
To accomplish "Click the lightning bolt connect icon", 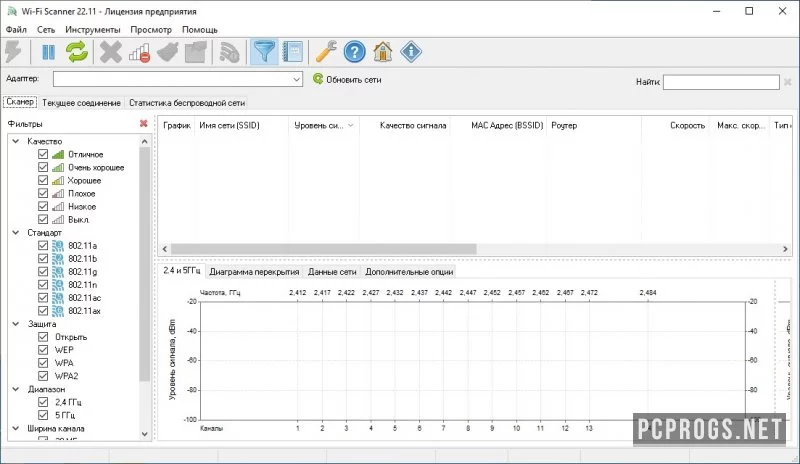I will [x=13, y=52].
